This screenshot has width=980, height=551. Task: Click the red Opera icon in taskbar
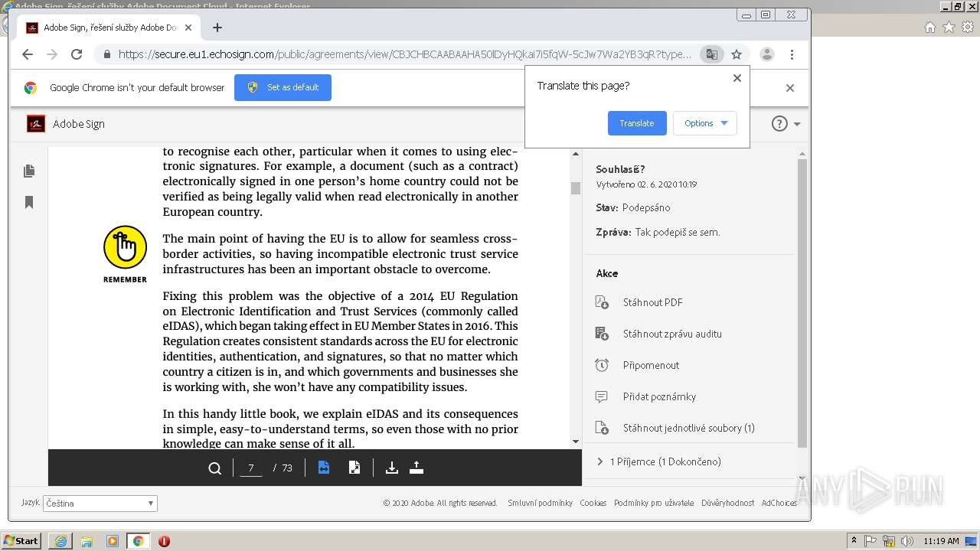point(164,541)
